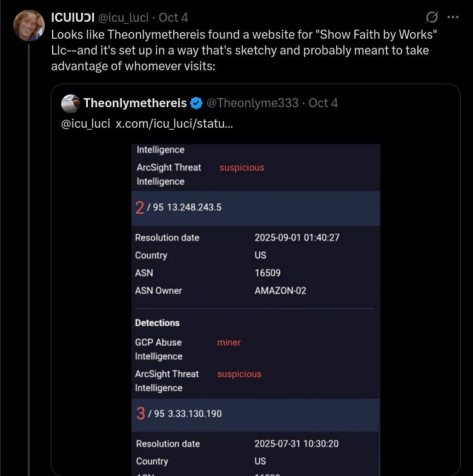Viewport: 473px width, 476px height.
Task: Click the @icu_luci mention inside quoted post
Action: point(85,124)
